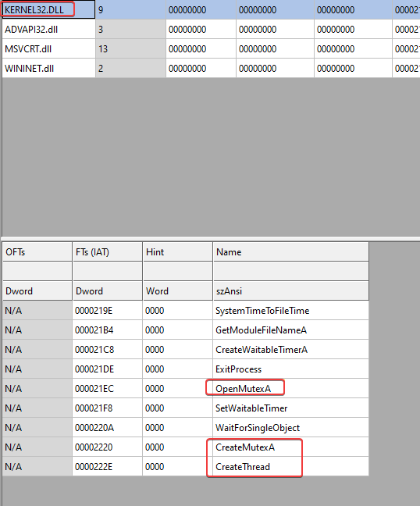
Task: Click the Hint column header
Action: click(178, 251)
